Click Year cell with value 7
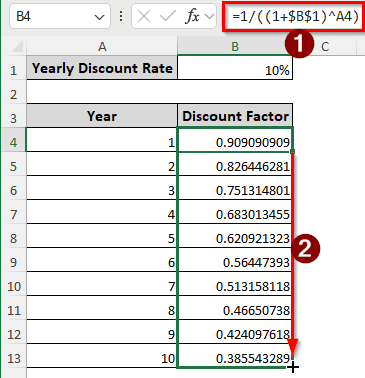365x378 pixels. tap(102, 284)
